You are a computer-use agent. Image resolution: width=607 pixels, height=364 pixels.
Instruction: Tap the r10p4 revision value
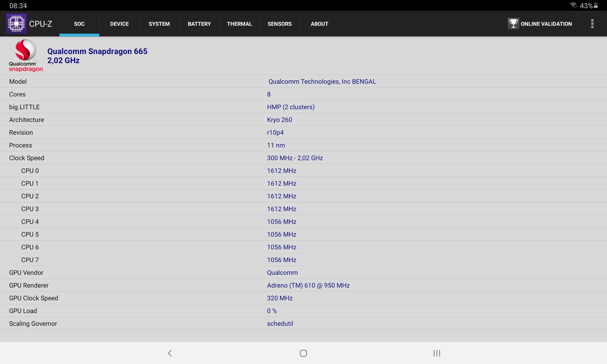275,132
